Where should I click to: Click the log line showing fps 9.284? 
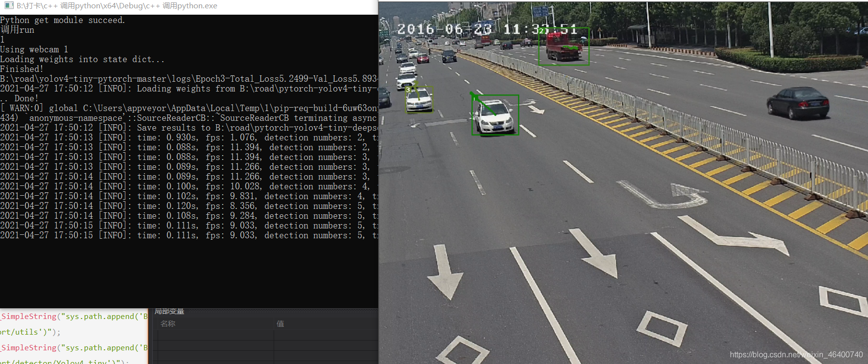point(189,216)
